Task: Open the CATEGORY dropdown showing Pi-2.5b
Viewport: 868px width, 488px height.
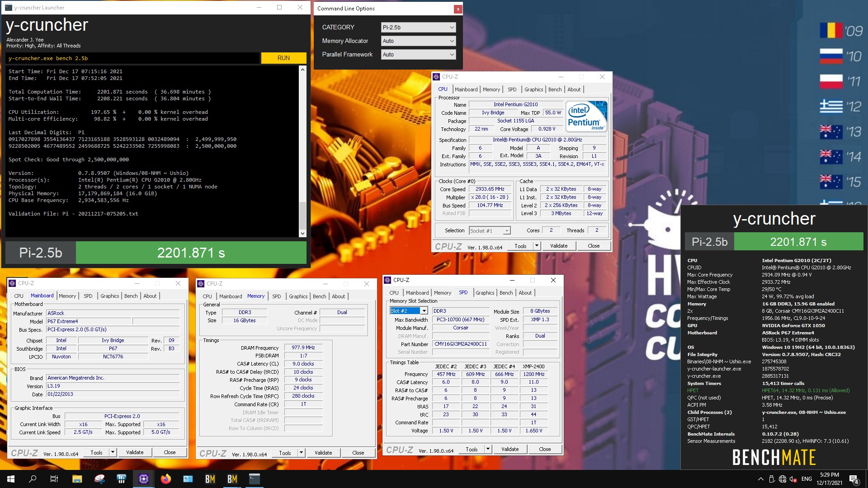Action: point(418,27)
